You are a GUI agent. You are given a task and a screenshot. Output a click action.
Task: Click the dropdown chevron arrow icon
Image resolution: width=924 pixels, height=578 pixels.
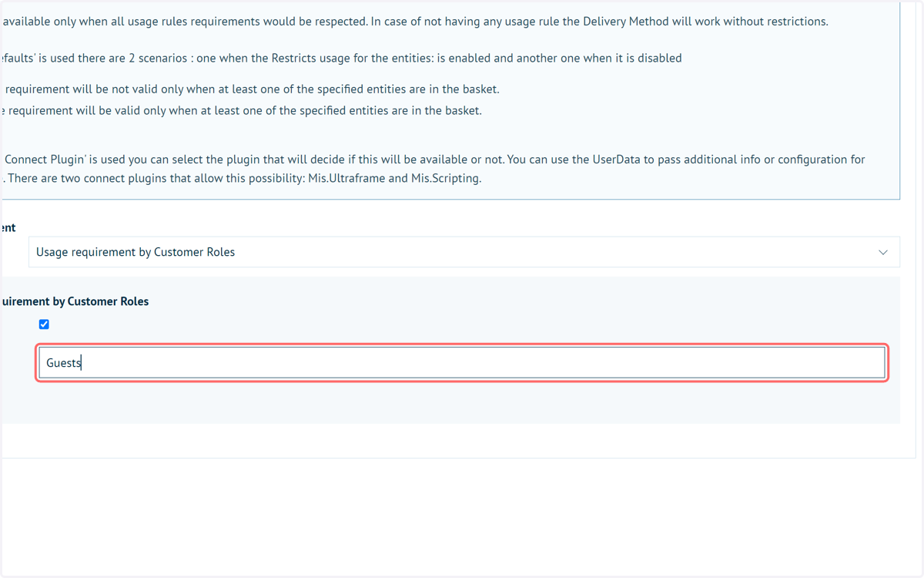pos(883,252)
